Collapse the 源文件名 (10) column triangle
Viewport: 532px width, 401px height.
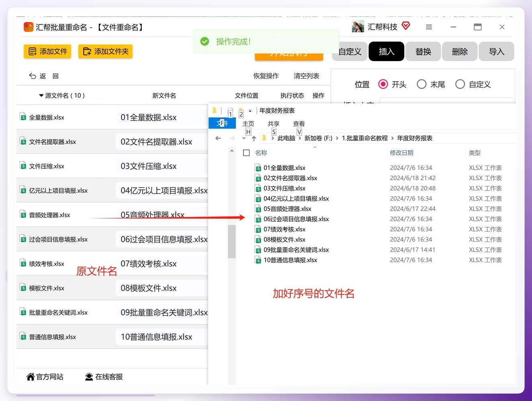pos(41,96)
